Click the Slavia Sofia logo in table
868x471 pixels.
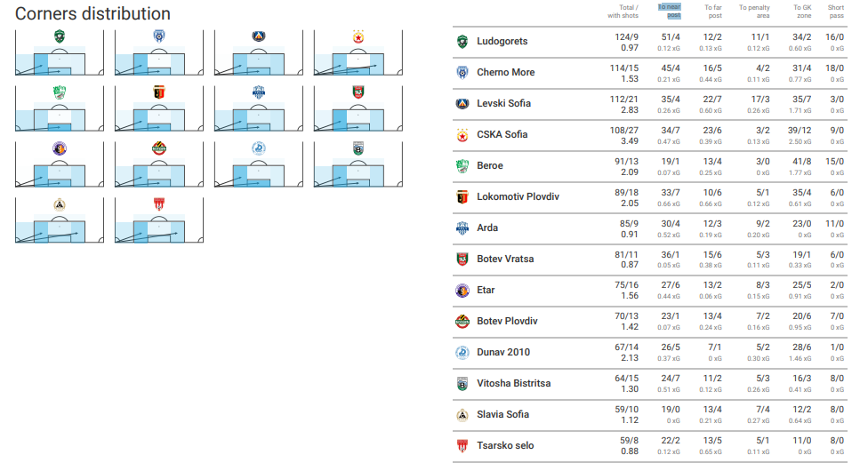[x=462, y=414]
